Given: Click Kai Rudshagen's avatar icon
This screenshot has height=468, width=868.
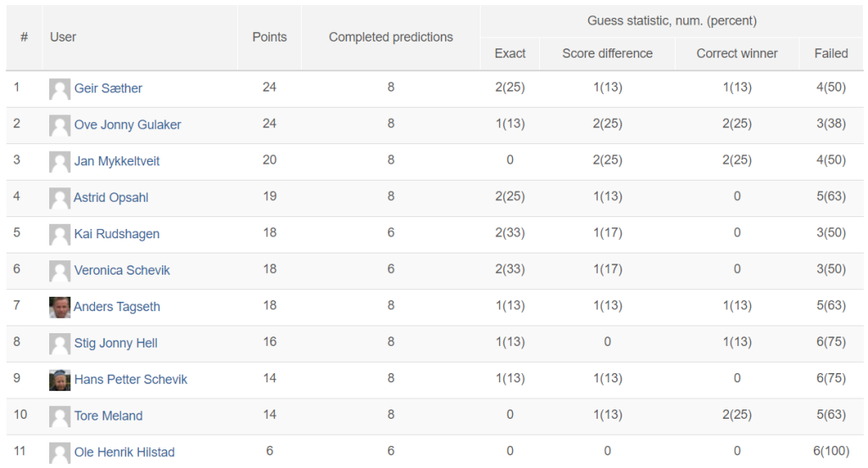Looking at the screenshot, I should (60, 234).
